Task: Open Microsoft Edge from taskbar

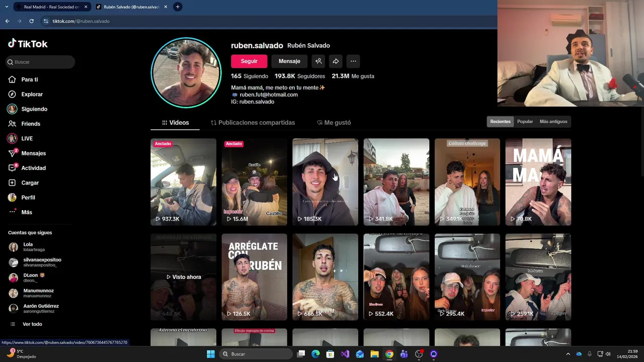Action: (x=315, y=354)
